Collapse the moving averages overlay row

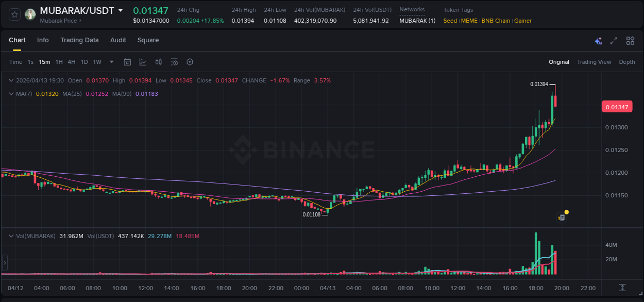(11, 94)
